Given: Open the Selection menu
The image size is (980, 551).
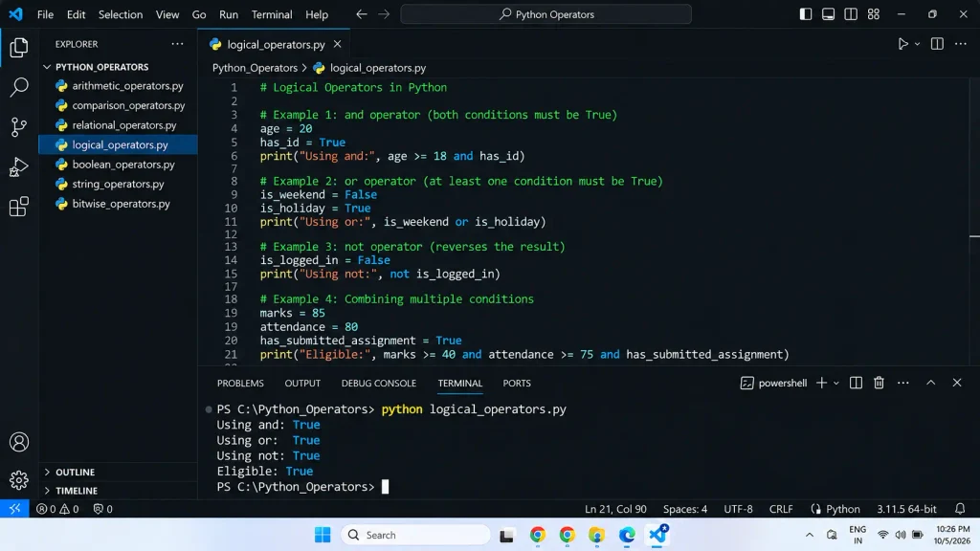Looking at the screenshot, I should [x=120, y=14].
